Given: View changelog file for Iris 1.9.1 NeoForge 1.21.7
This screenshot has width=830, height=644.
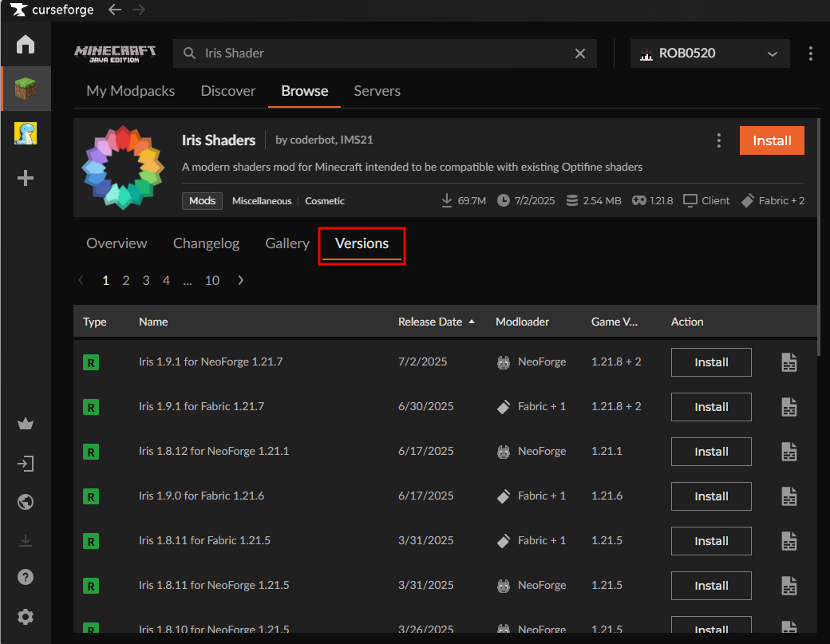Looking at the screenshot, I should 788,362.
